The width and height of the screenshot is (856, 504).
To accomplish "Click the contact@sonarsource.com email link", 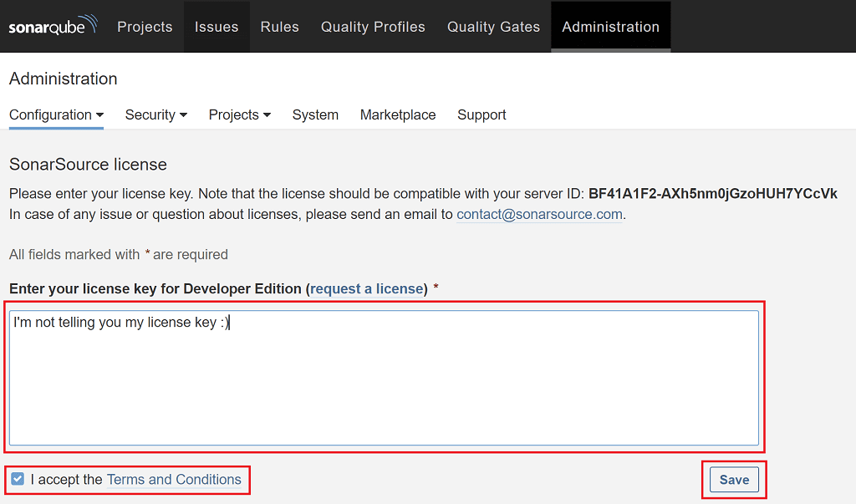I will (x=539, y=214).
